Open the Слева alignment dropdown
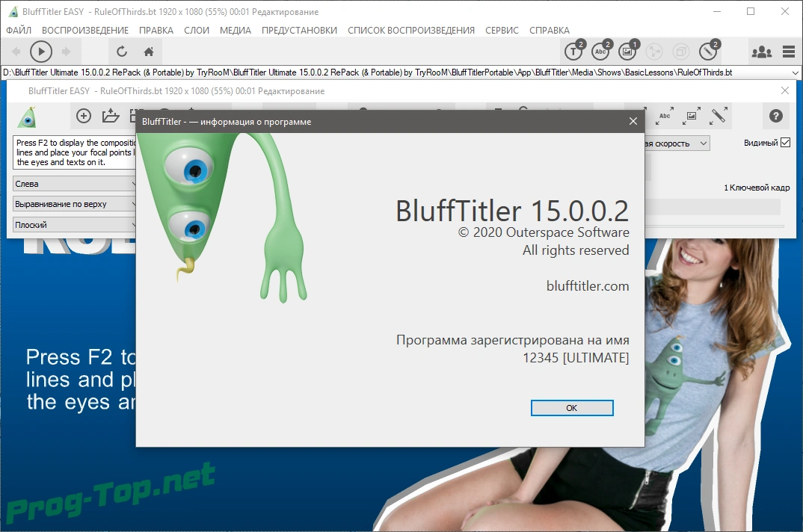This screenshot has height=532, width=803. pos(74,184)
